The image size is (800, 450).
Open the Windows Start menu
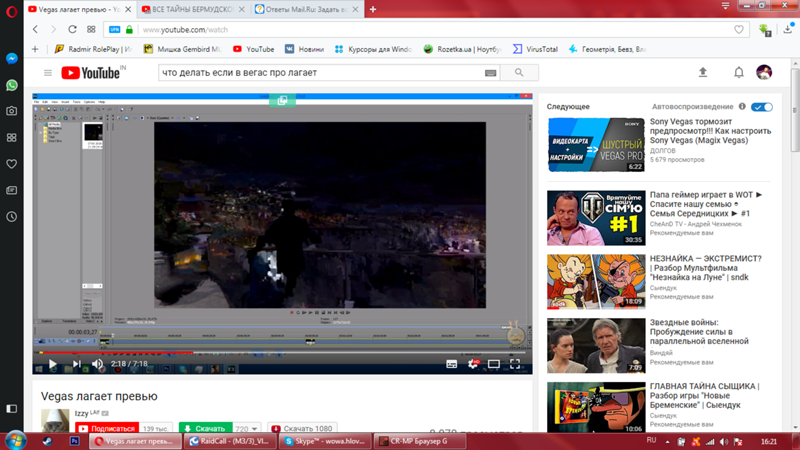click(15, 441)
